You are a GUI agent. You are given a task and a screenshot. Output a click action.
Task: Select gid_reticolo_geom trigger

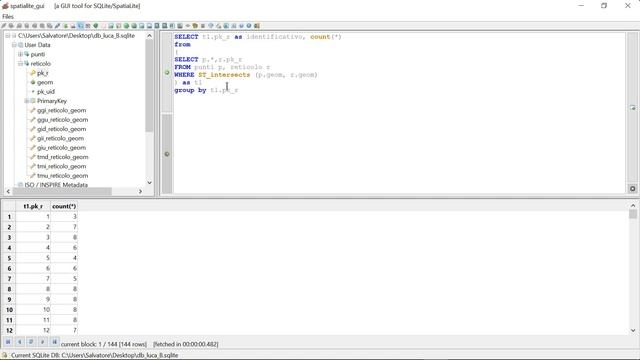point(62,129)
